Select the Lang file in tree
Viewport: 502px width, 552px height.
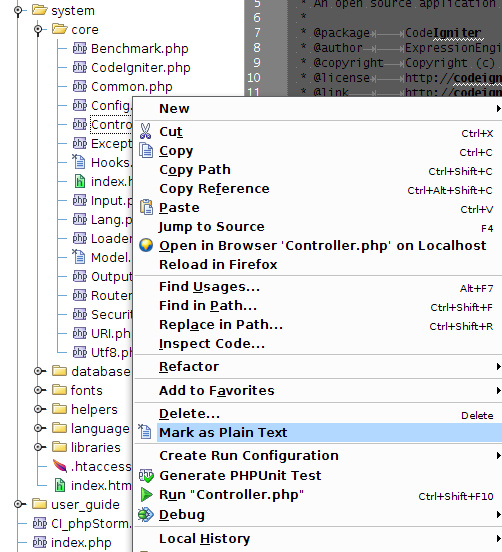(111, 219)
